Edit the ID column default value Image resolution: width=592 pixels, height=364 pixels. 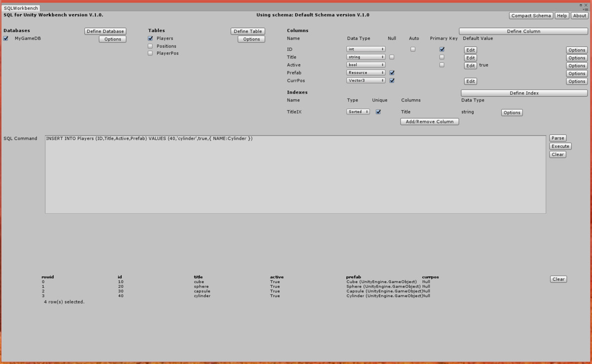[x=471, y=50]
